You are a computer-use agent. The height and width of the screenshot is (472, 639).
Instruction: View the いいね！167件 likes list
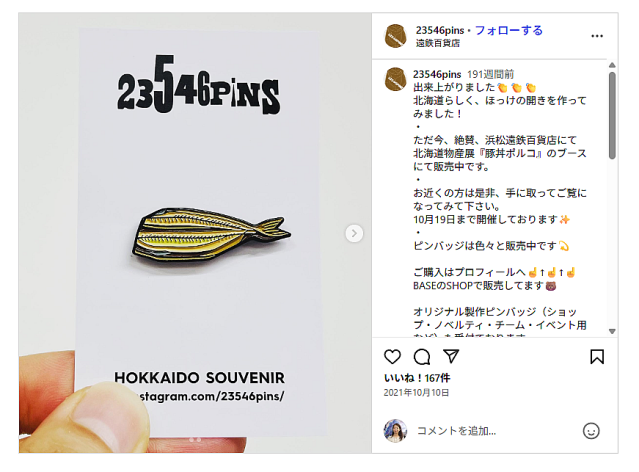[x=417, y=378]
